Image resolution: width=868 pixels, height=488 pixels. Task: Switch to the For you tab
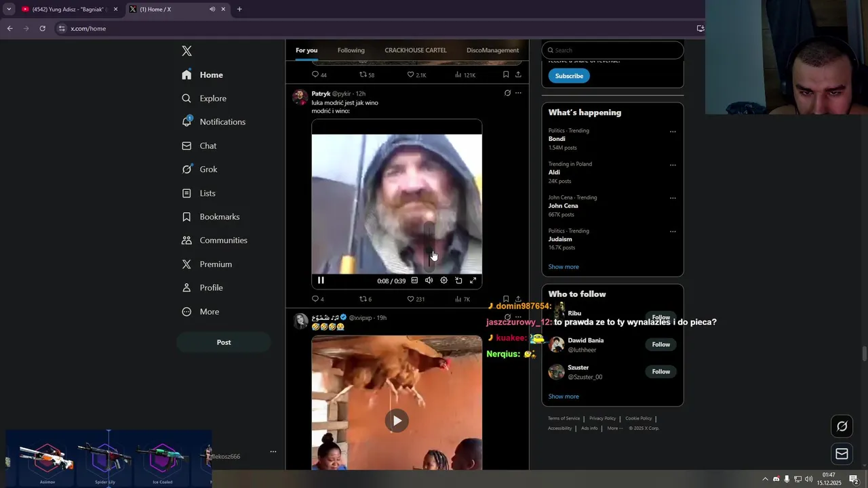point(307,50)
